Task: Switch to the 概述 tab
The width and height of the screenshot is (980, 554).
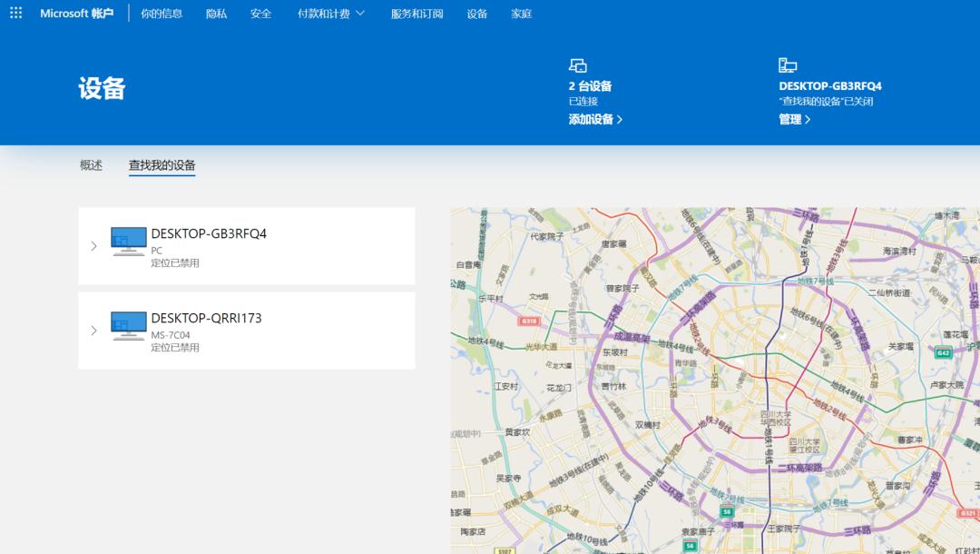Action: 91,164
